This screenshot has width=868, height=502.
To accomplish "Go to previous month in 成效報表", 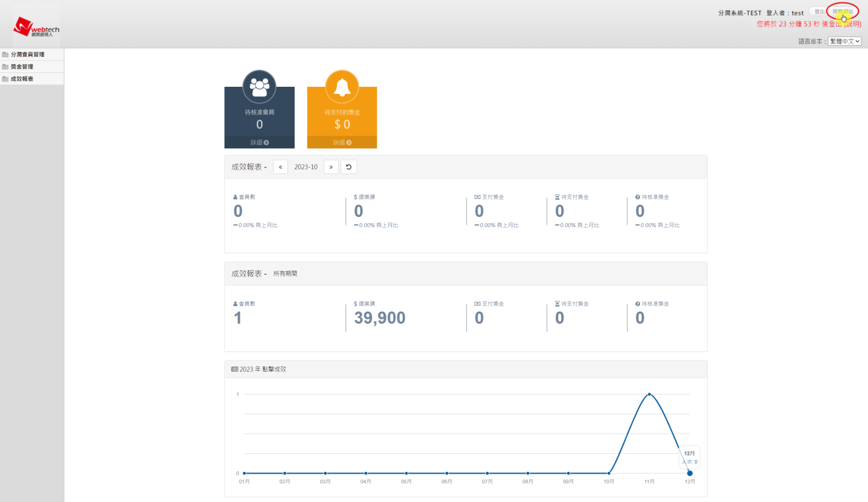I will (280, 167).
